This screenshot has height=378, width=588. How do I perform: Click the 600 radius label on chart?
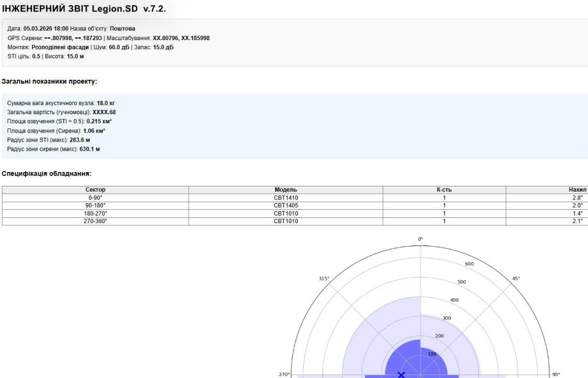[470, 264]
